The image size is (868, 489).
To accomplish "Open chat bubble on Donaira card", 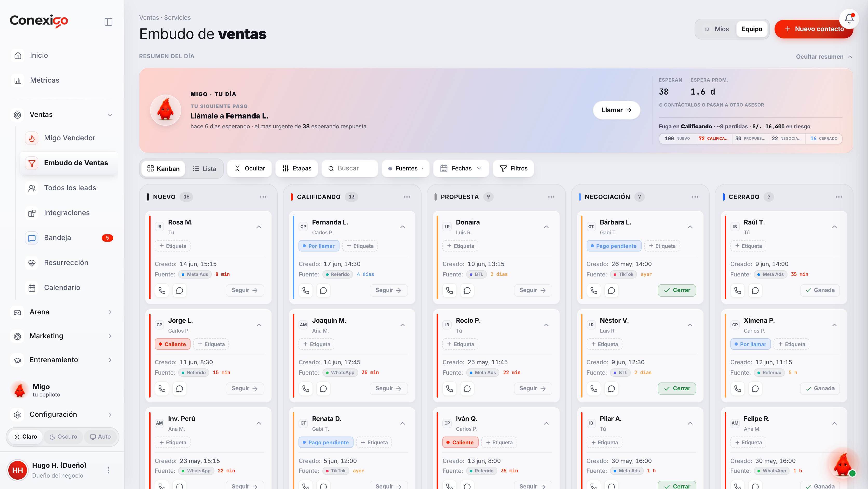I will pyautogui.click(x=467, y=290).
